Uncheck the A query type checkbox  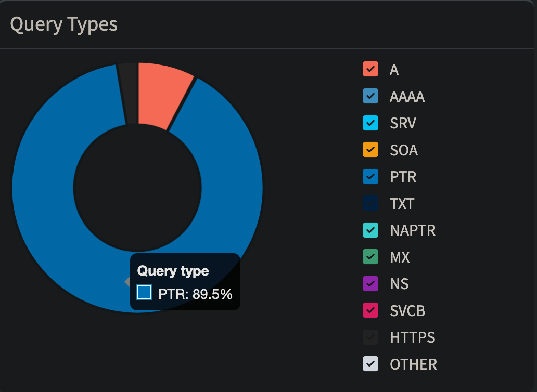pyautogui.click(x=370, y=69)
